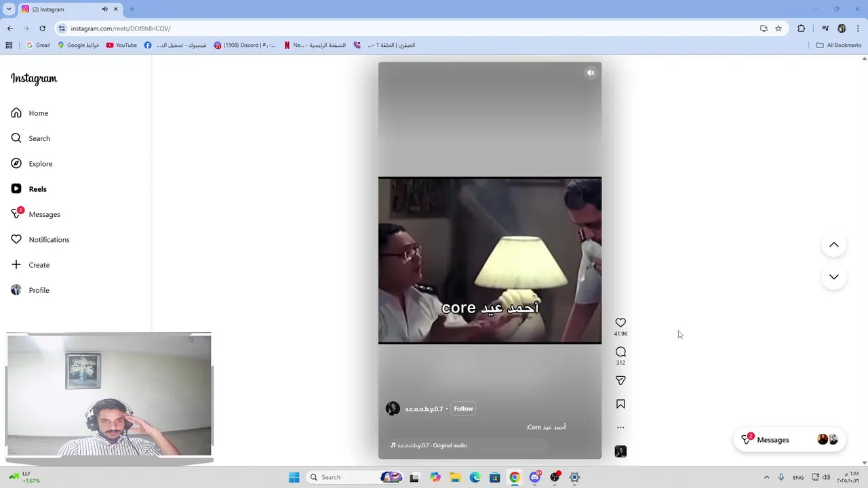
Task: Switch the ENG input language
Action: [x=798, y=477]
